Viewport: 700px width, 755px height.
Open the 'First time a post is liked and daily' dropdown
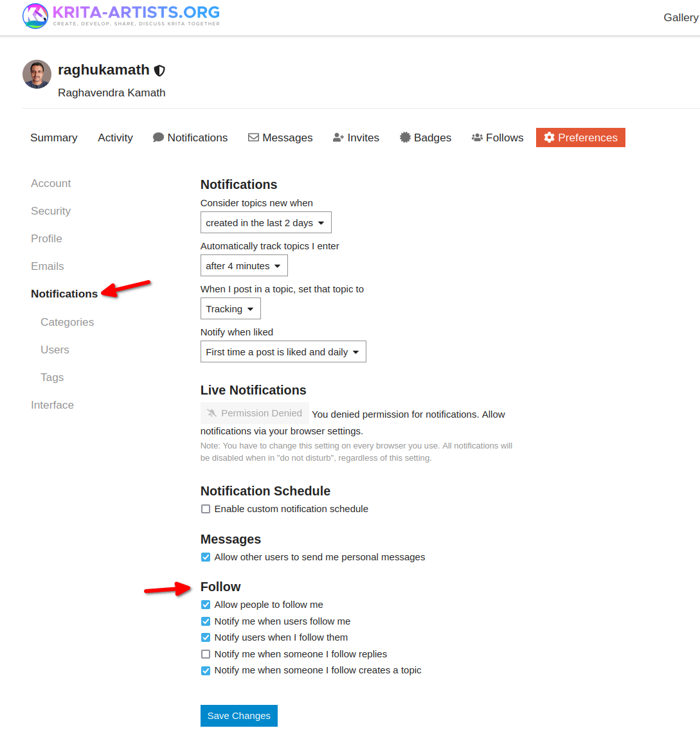point(283,351)
